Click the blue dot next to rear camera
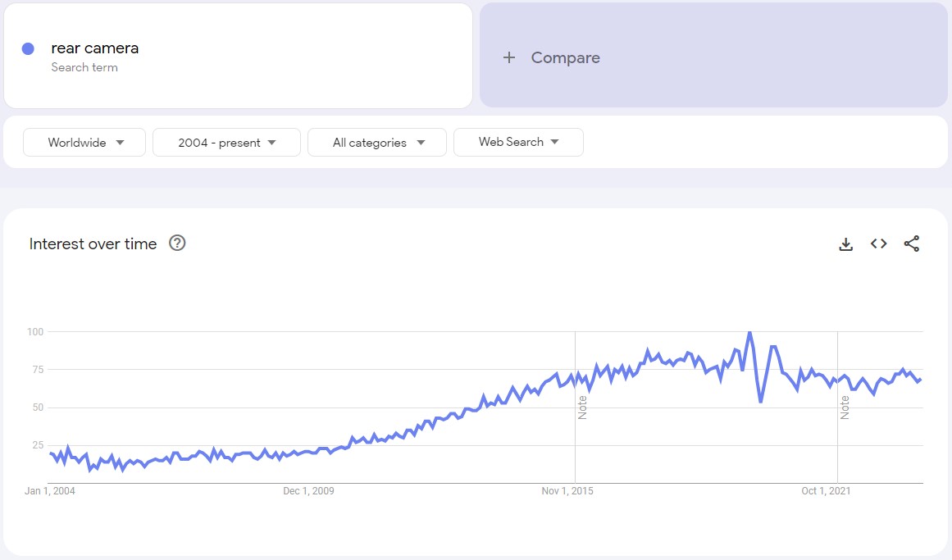 (28, 48)
